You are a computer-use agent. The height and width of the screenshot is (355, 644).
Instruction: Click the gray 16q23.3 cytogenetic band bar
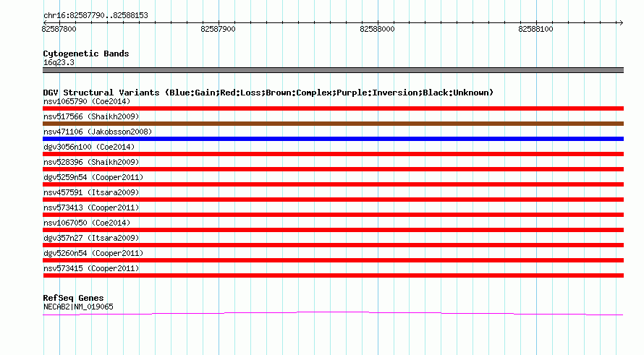tap(333, 70)
